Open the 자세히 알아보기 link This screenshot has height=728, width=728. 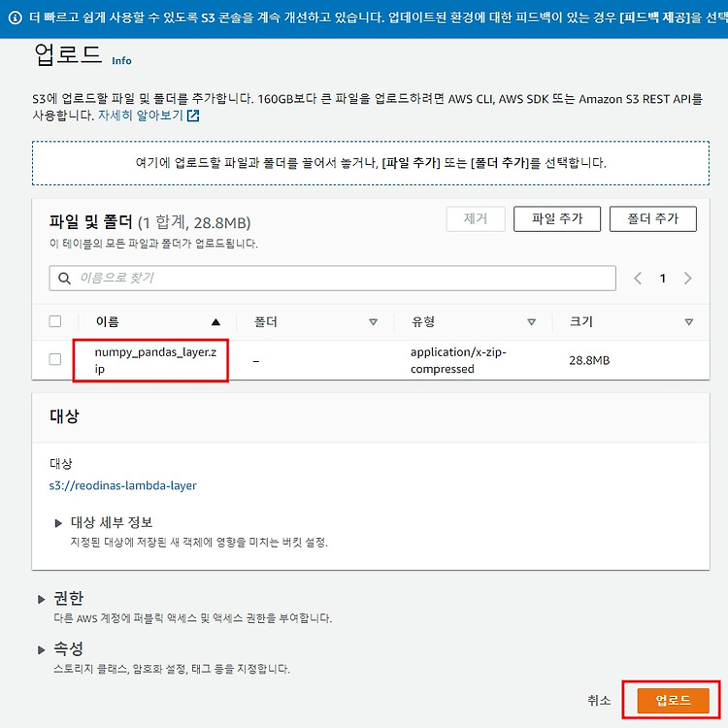click(140, 116)
